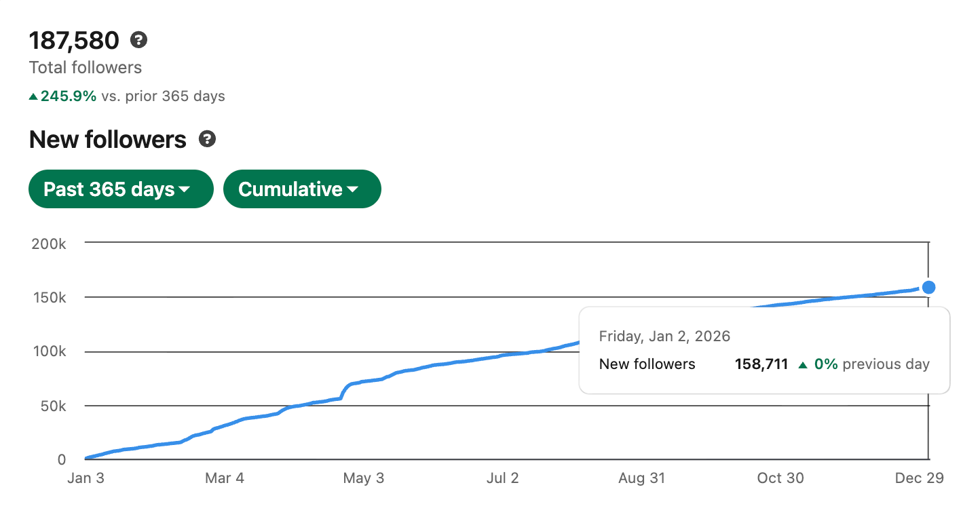Click the help icon next to New followers
Viewport: 980px width, 521px height.
click(207, 140)
